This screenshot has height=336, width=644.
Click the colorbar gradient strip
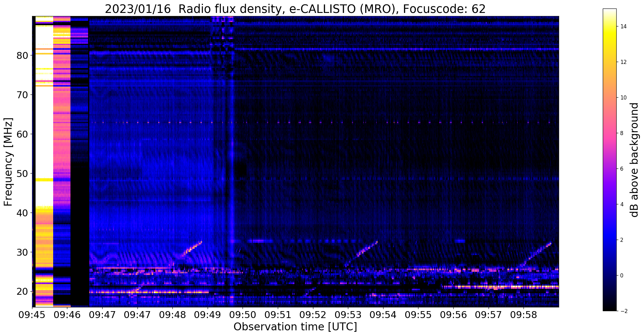[x=609, y=160]
